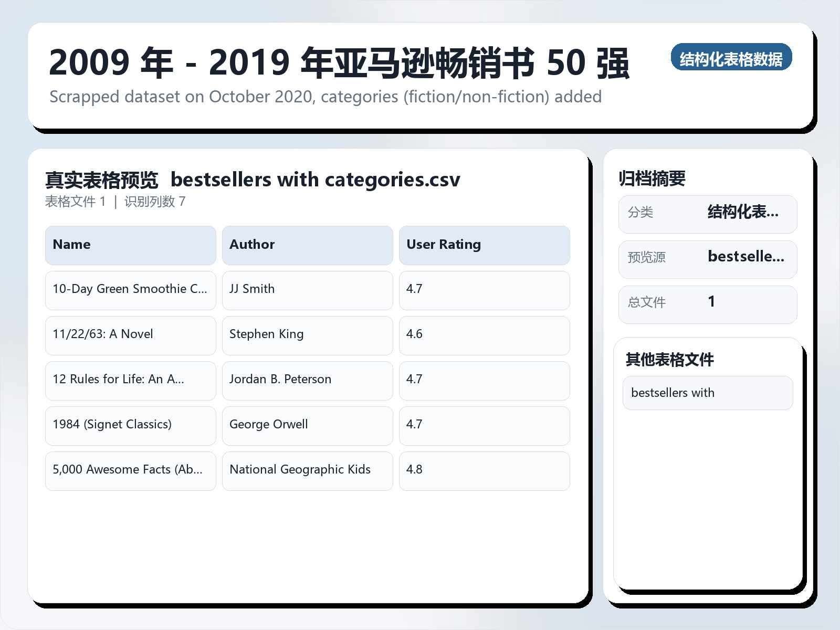Click the Jordan B. Peterson cell
The width and height of the screenshot is (840, 630).
pyautogui.click(x=307, y=380)
